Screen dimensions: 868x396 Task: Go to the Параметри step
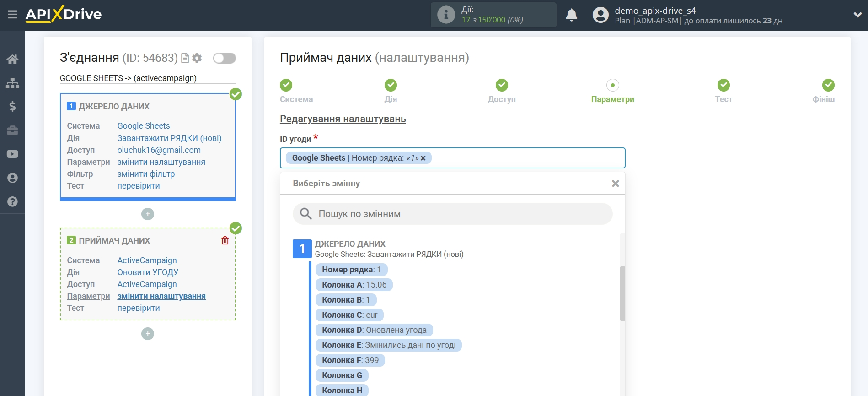(612, 91)
